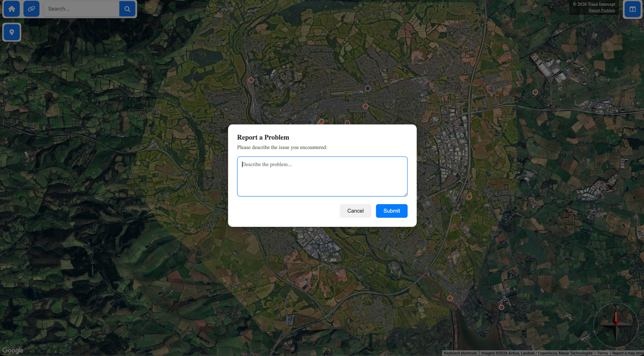644x356 pixels.
Task: Click the location pin icon button
Action: click(x=12, y=32)
